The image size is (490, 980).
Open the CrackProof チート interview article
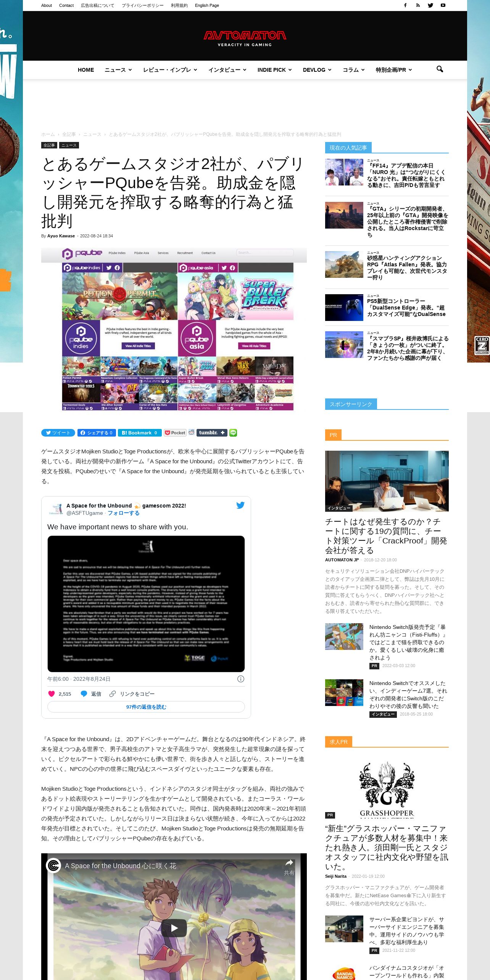[386, 536]
